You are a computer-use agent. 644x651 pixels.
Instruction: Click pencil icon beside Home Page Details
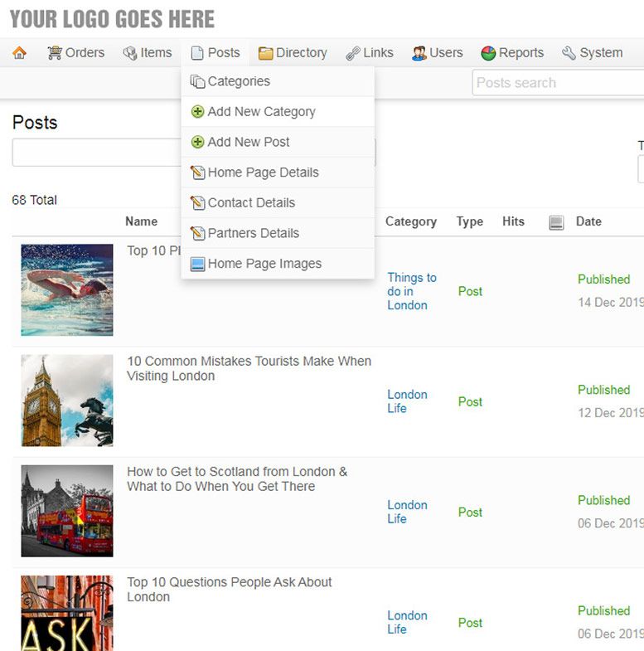[x=197, y=172]
